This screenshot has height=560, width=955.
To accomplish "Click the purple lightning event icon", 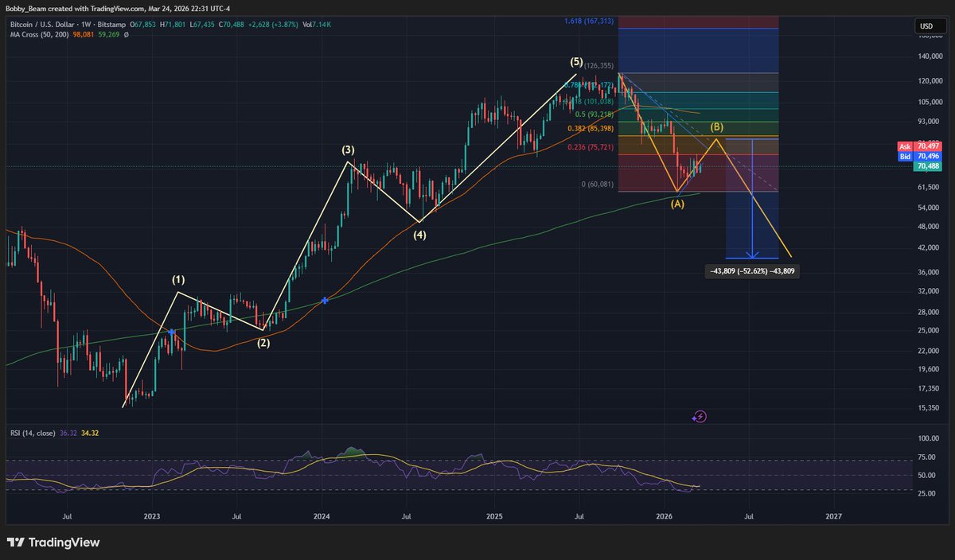I will (x=699, y=416).
